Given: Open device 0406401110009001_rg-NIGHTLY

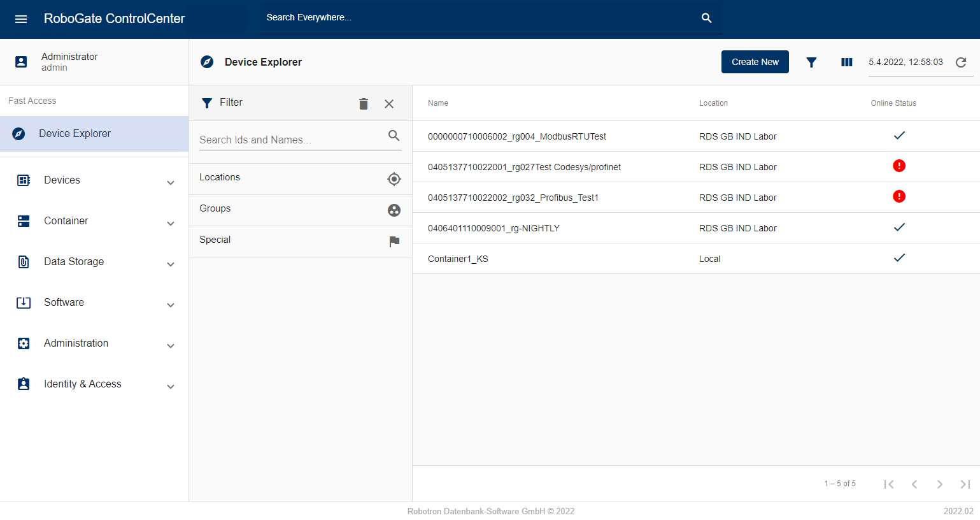Looking at the screenshot, I should 494,228.
